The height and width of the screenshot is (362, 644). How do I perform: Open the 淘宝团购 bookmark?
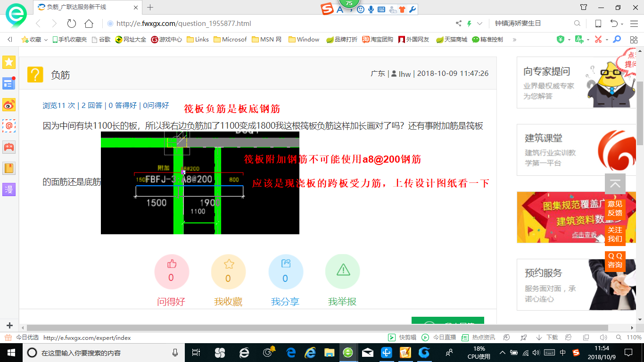pos(378,40)
